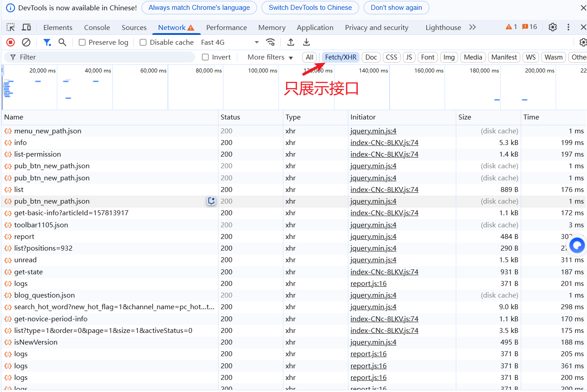
Task: Click the warnings count badge 1
Action: (x=511, y=27)
